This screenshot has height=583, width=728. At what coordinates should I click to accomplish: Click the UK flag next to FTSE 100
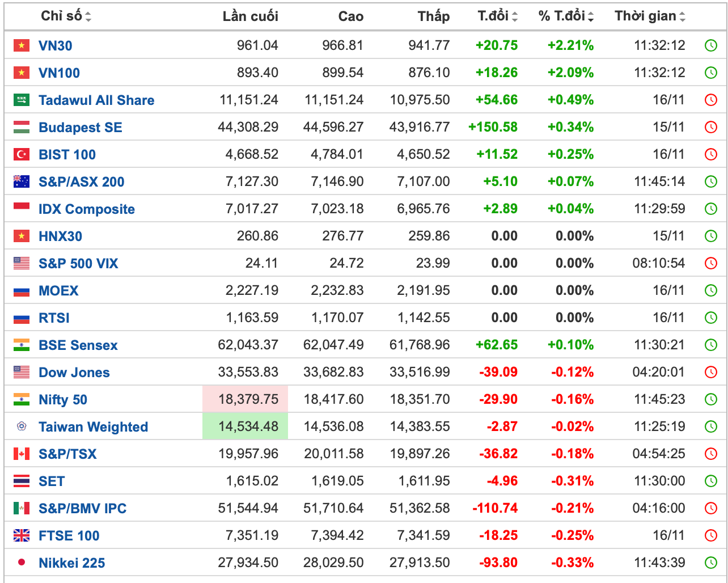point(22,535)
